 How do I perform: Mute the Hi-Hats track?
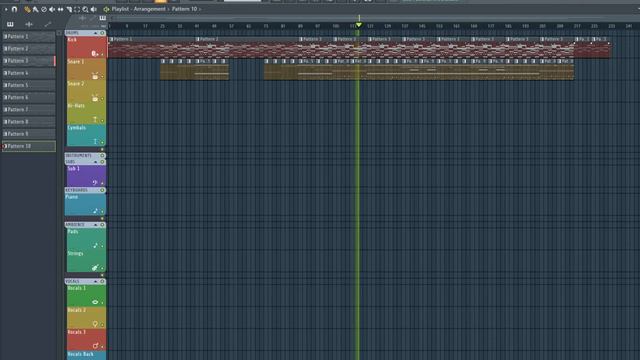[x=102, y=120]
